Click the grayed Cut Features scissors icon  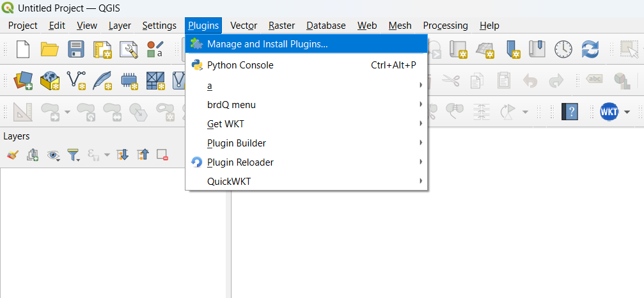pos(451,81)
